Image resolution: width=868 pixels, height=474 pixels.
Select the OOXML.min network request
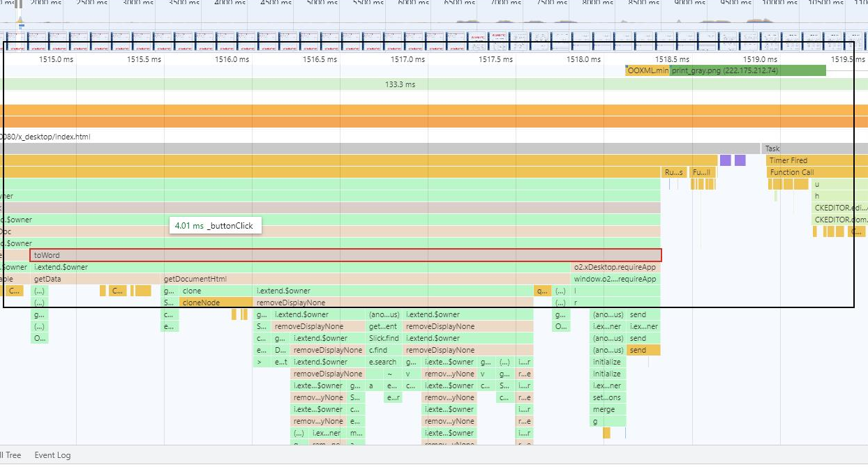click(x=647, y=70)
